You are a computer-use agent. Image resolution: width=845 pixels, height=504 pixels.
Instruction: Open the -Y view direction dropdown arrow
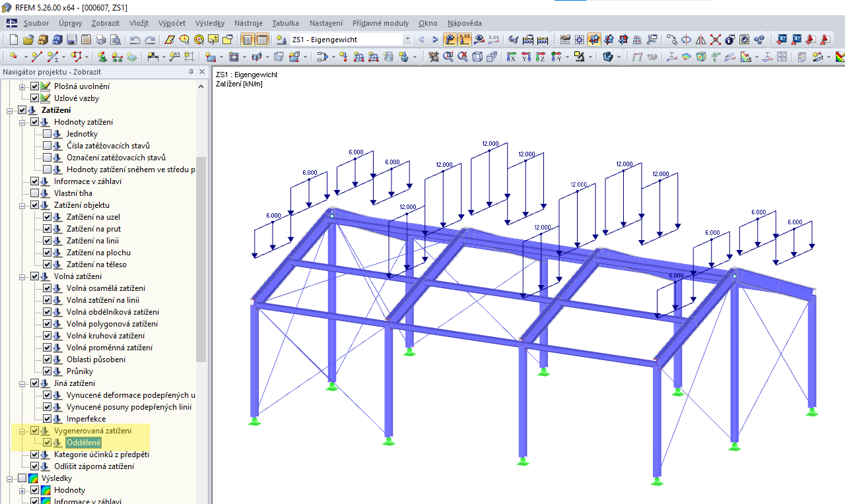click(566, 57)
